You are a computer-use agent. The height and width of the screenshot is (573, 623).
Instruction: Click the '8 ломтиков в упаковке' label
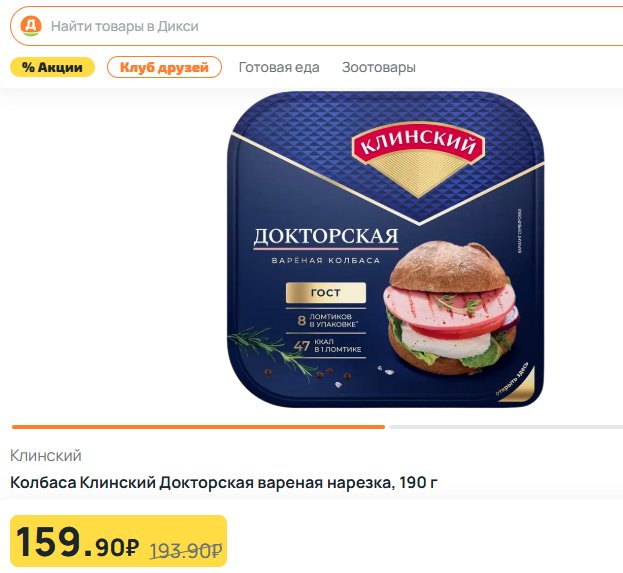tap(327, 320)
